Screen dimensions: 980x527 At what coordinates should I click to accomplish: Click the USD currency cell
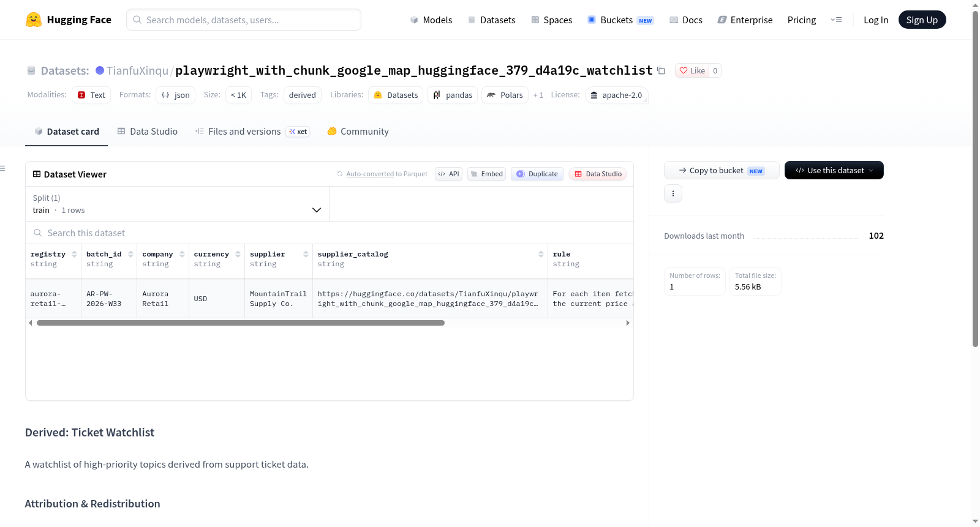[217, 299]
